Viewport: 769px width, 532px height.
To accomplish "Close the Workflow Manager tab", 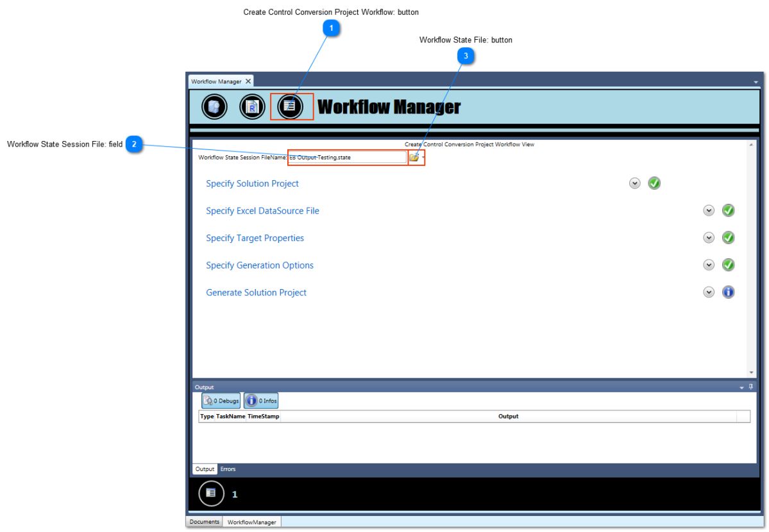I will (248, 81).
